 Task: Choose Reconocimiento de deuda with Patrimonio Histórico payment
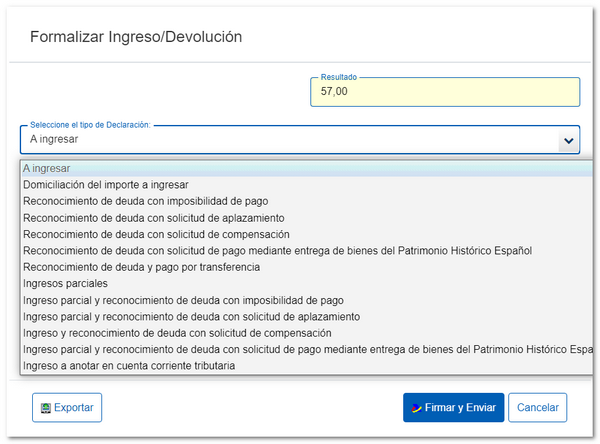[x=277, y=250]
